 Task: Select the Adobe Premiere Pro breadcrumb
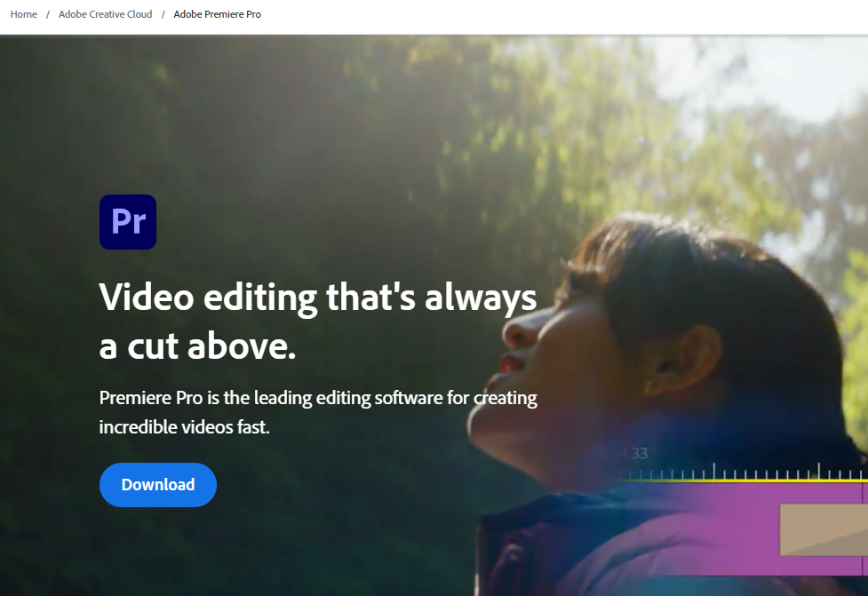217,14
